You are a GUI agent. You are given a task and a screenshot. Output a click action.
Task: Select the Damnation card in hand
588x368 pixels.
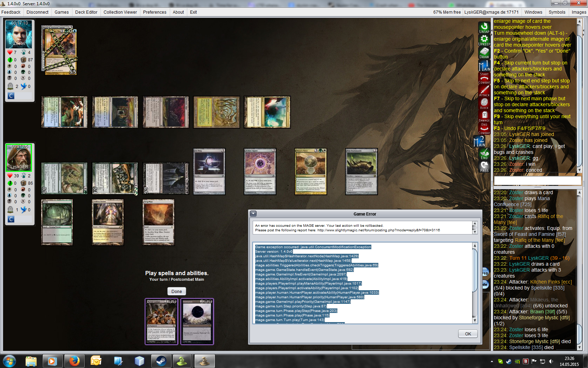coord(197,322)
